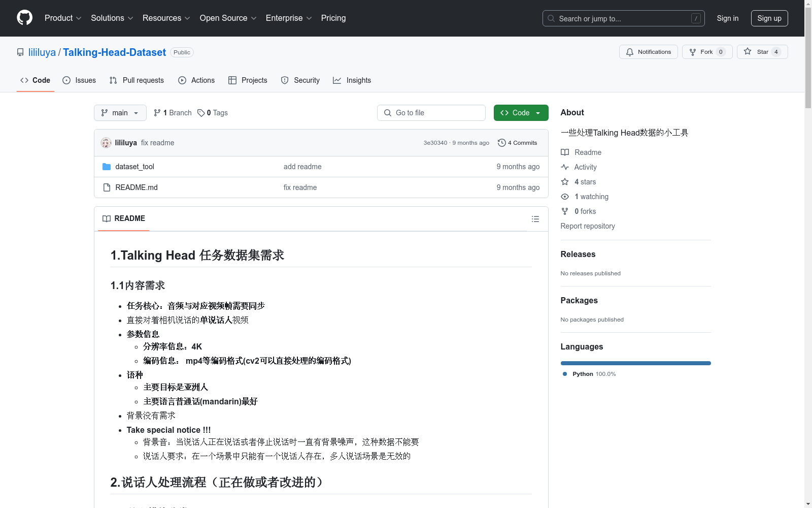812x508 pixels.
Task: Expand the Solutions menu
Action: 112,18
